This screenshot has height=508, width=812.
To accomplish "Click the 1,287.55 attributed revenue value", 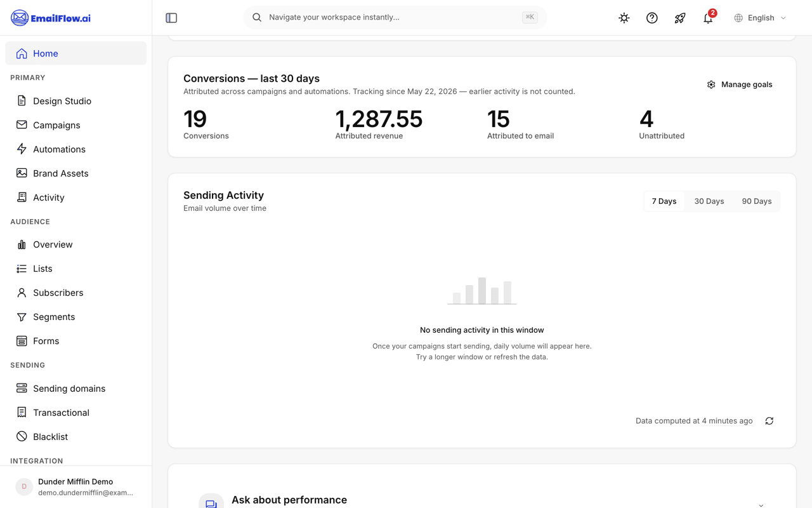I will click(379, 119).
